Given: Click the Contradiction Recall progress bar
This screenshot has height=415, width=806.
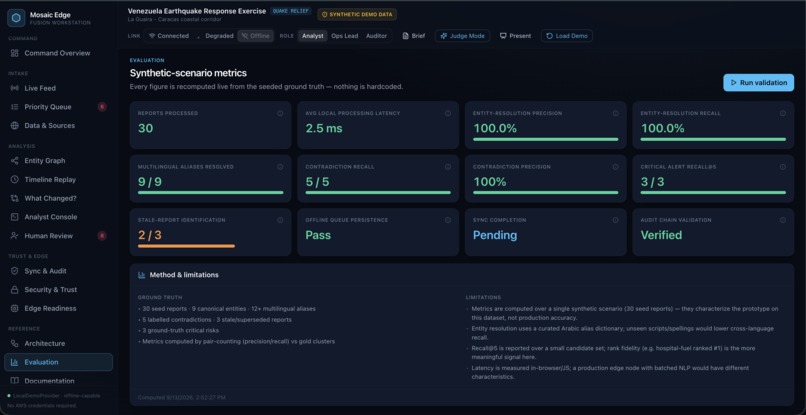Looking at the screenshot, I should pyautogui.click(x=378, y=192).
